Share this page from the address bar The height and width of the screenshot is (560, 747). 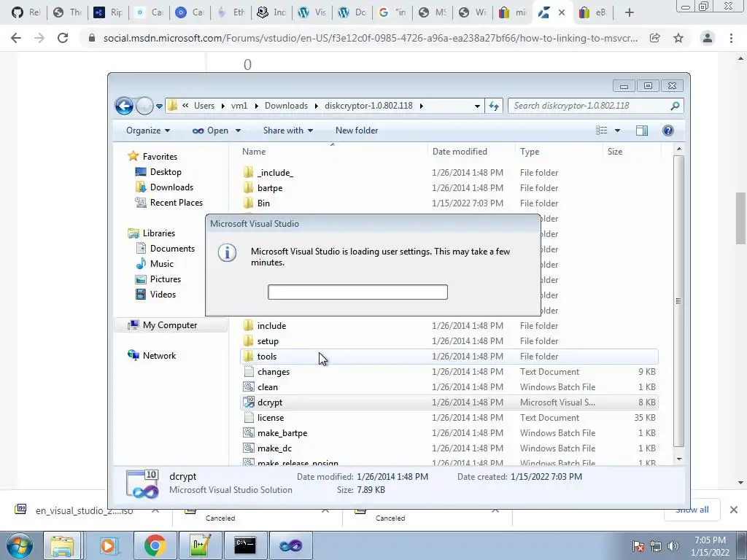(655, 38)
